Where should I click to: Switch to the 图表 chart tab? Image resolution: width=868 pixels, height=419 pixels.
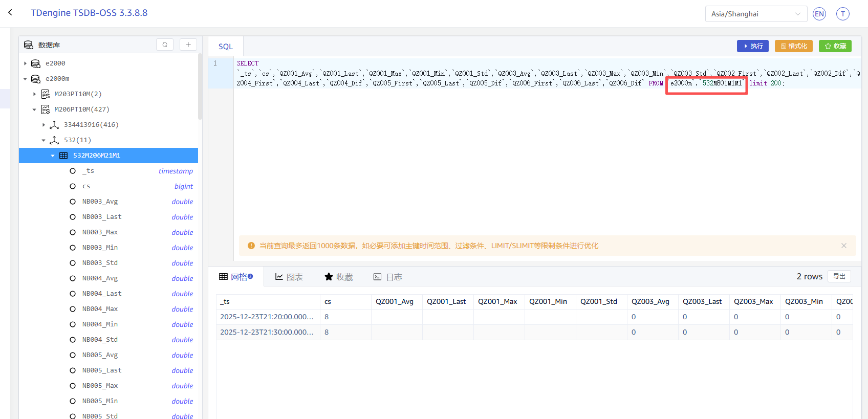click(289, 277)
